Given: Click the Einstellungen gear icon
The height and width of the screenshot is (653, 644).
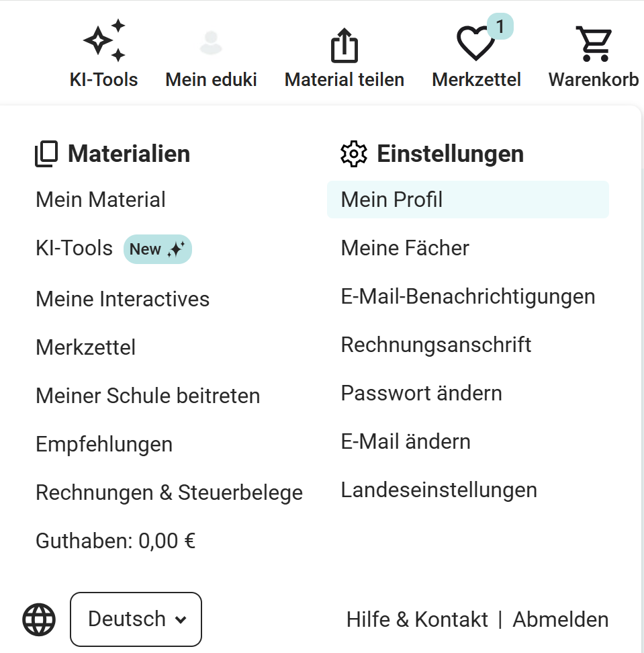Looking at the screenshot, I should [354, 155].
